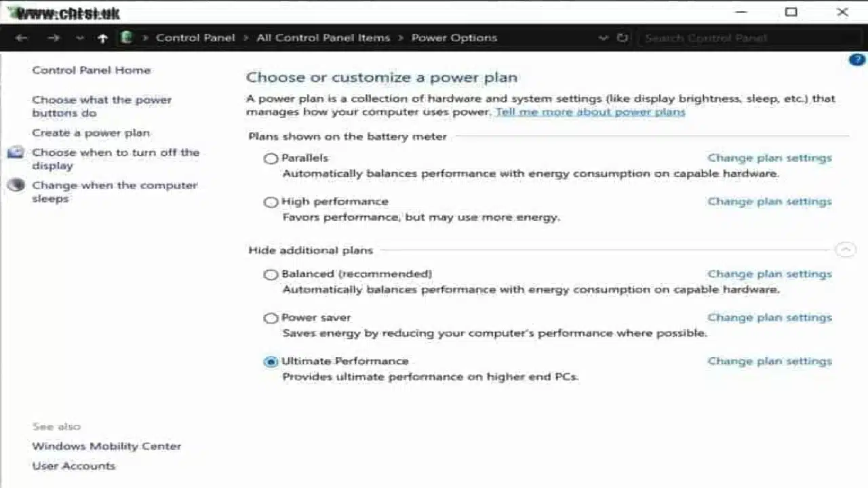Select the High performance radio button
Image resolution: width=868 pixels, height=488 pixels.
tap(271, 202)
